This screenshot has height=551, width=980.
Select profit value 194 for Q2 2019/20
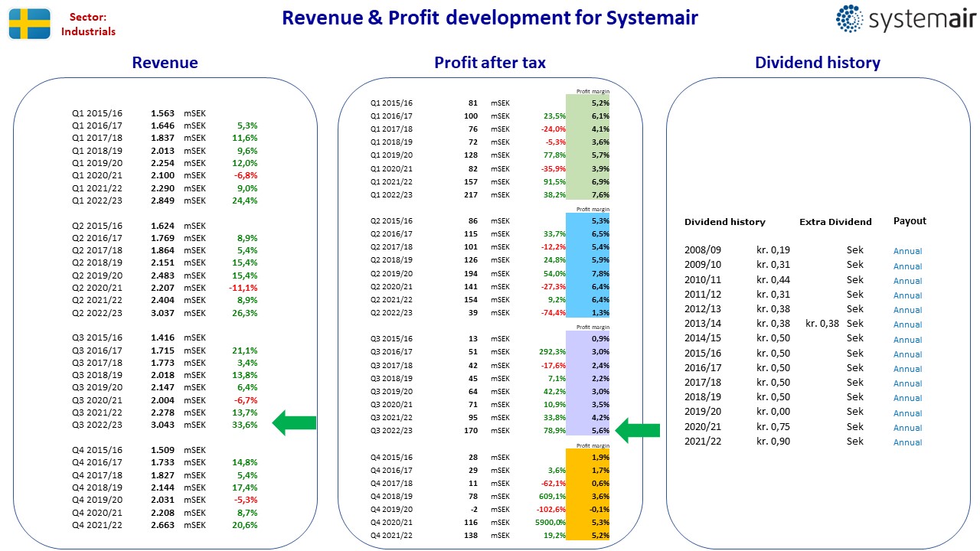tap(472, 273)
